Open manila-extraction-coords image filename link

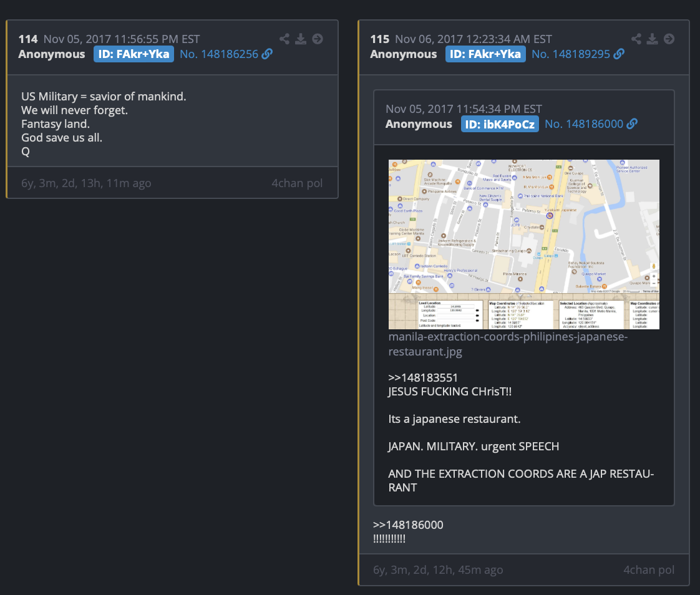[508, 344]
